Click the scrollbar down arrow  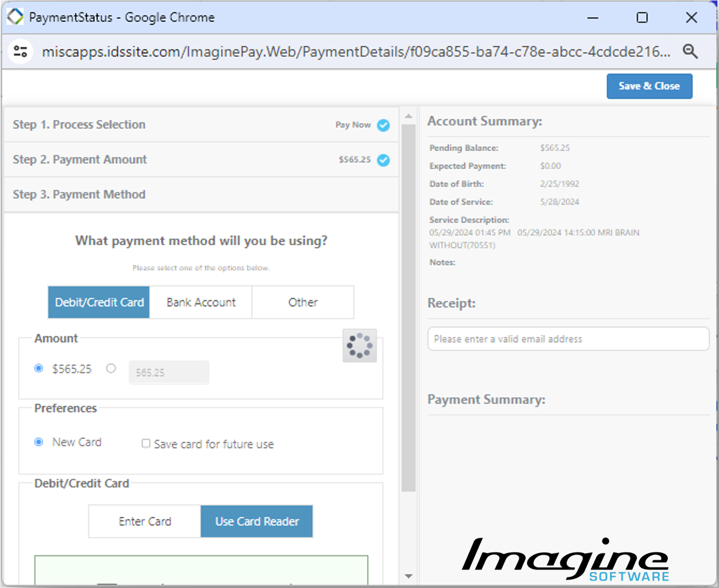click(409, 576)
